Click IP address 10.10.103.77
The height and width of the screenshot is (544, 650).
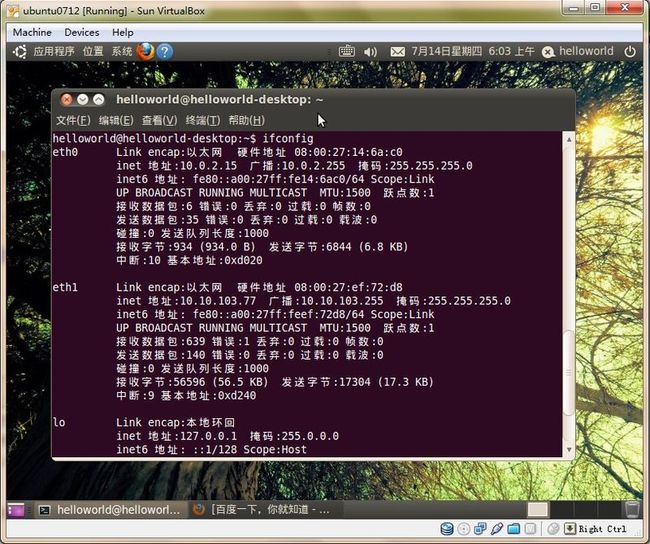(x=218, y=301)
